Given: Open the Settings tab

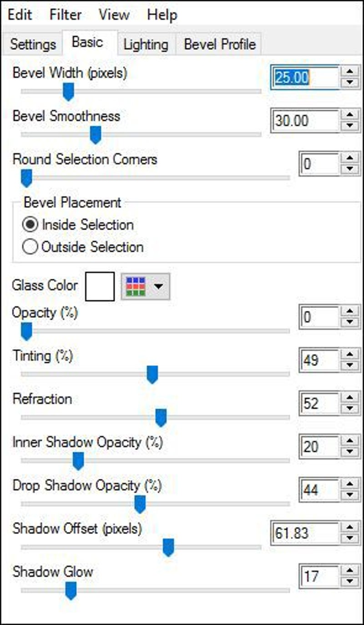Looking at the screenshot, I should pos(33,45).
